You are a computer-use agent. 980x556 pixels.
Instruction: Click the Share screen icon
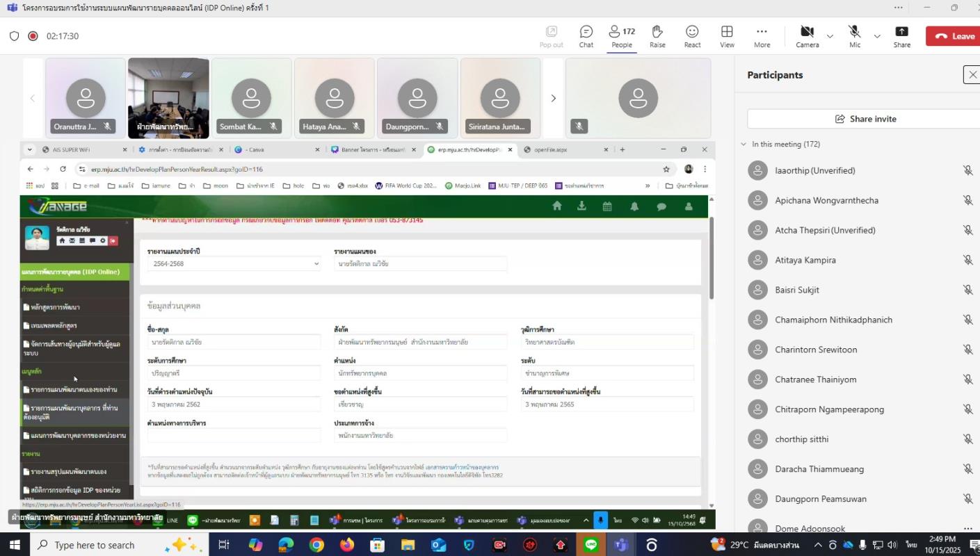tap(901, 36)
